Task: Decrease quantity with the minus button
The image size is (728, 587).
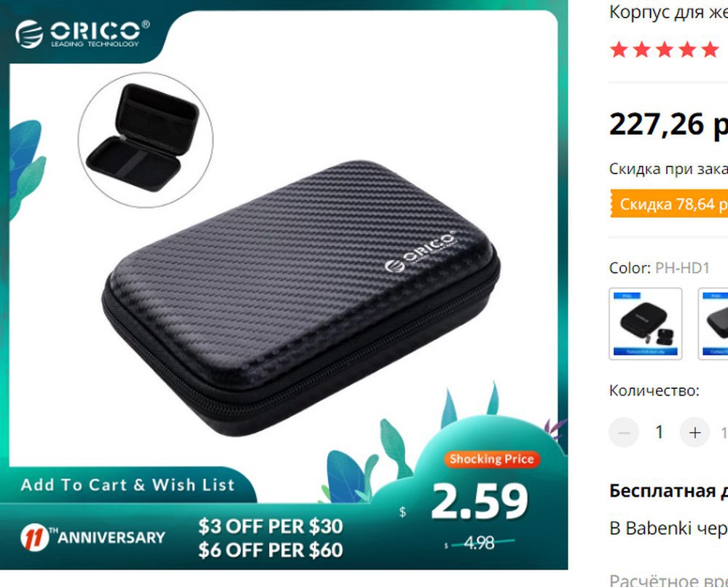Action: coord(624,433)
